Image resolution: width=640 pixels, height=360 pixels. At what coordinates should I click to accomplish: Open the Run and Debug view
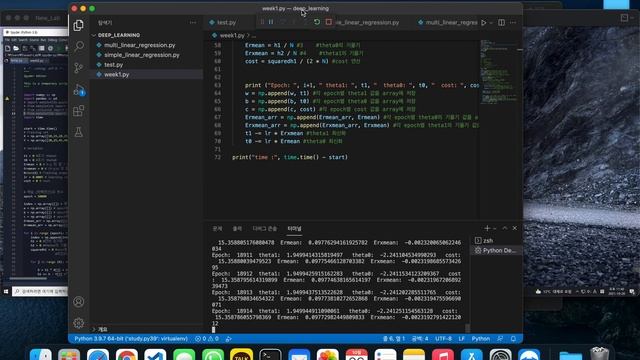79,90
